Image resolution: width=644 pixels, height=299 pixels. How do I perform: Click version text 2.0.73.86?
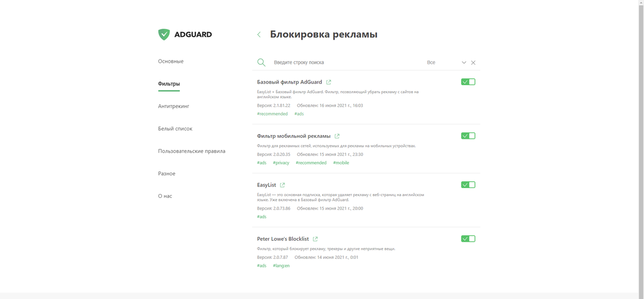pos(274,208)
